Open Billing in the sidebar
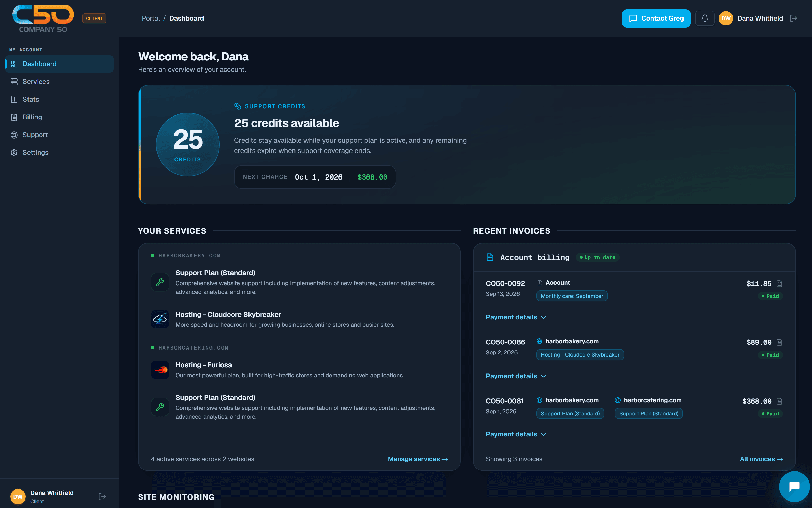 [59, 117]
